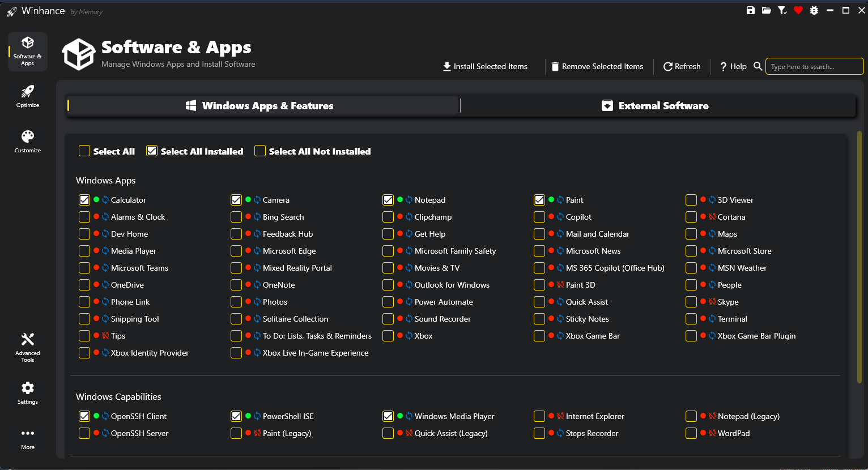Click Remove Selected Items button

[x=598, y=66]
